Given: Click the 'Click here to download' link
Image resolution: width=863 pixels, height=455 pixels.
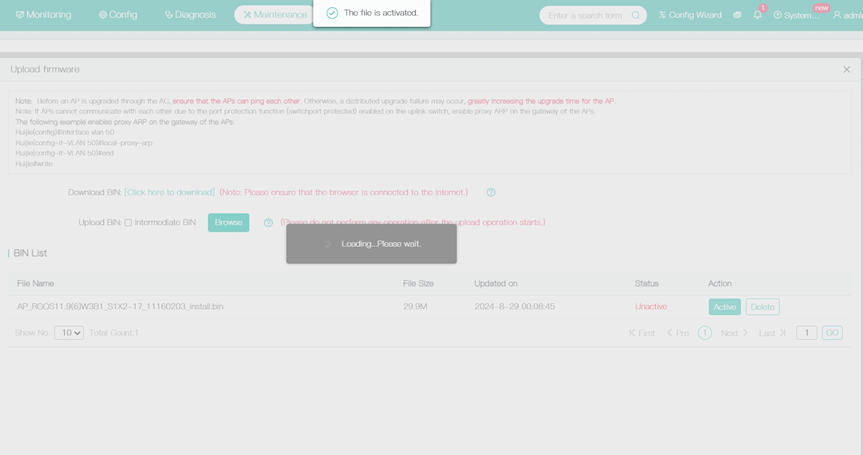Looking at the screenshot, I should (170, 192).
